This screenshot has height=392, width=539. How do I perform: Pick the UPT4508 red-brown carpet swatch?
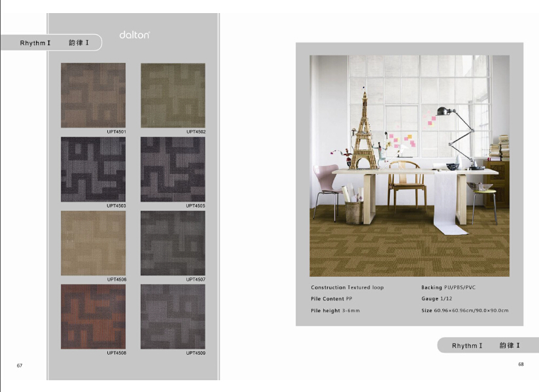[93, 317]
